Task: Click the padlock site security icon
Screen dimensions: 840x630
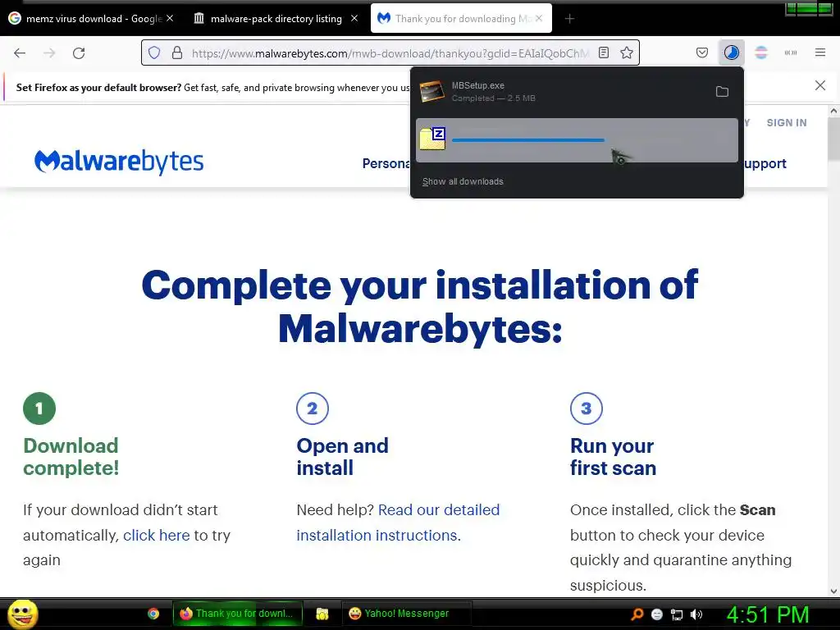Action: click(x=177, y=53)
